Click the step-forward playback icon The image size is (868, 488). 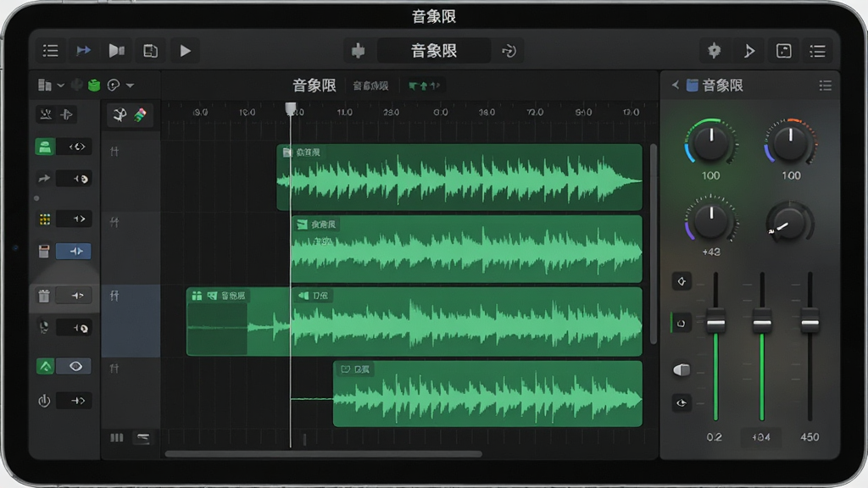(116, 51)
